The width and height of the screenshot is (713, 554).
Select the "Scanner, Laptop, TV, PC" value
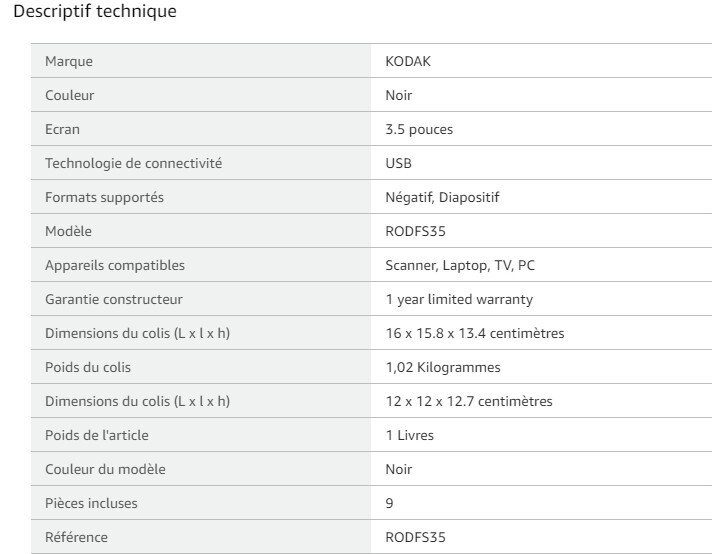461,266
